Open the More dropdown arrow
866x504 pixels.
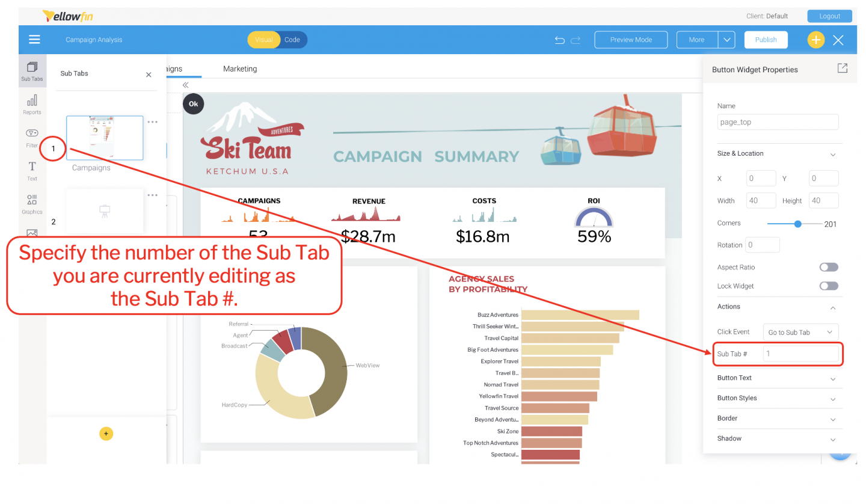(x=727, y=40)
